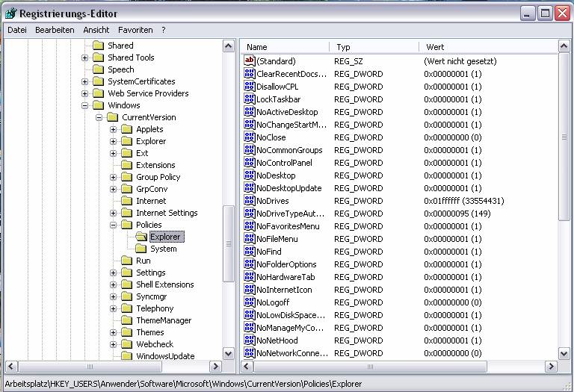Viewport: 574px width, 392px height.
Task: Open the ? help menu
Action: point(163,30)
